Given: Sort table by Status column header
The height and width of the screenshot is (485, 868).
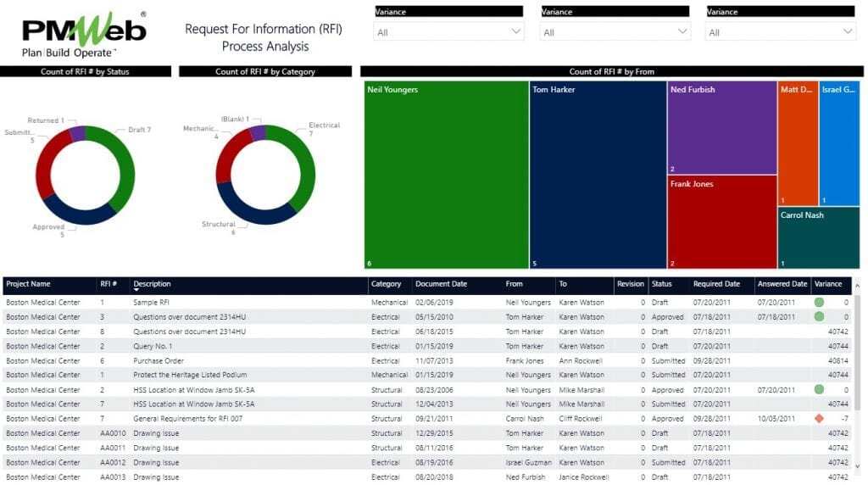Looking at the screenshot, I should click(x=661, y=283).
